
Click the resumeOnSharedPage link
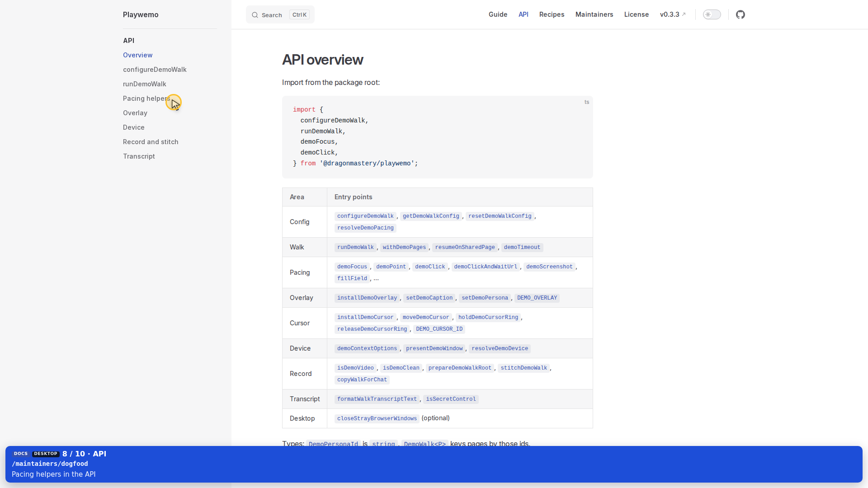point(465,247)
